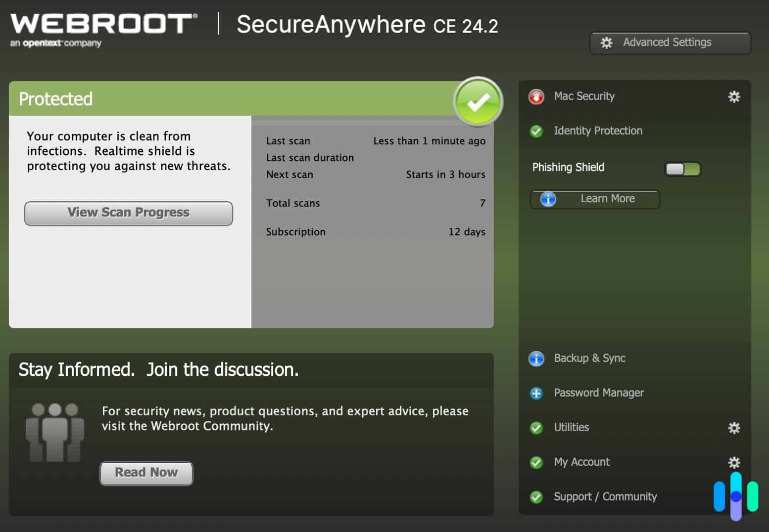Click the plus icon next to Password Manager
This screenshot has height=532, width=769.
pyautogui.click(x=536, y=393)
